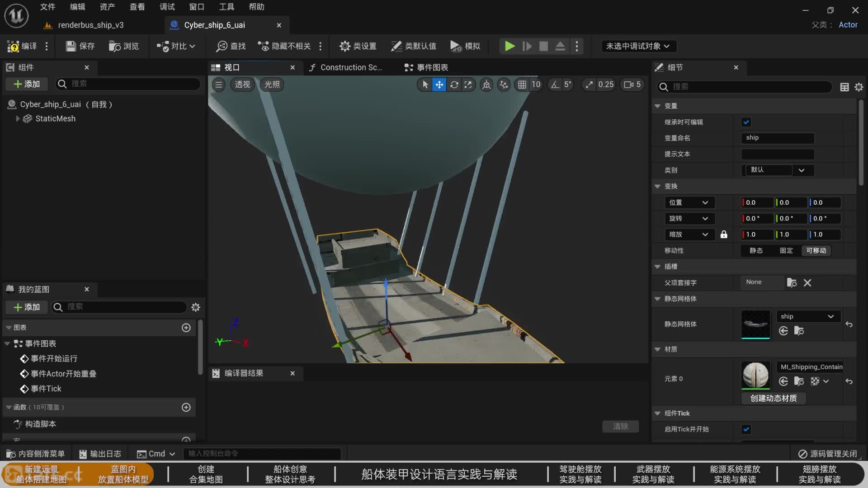Add new graph with plus icon
This screenshot has height=488, width=868.
[186, 328]
